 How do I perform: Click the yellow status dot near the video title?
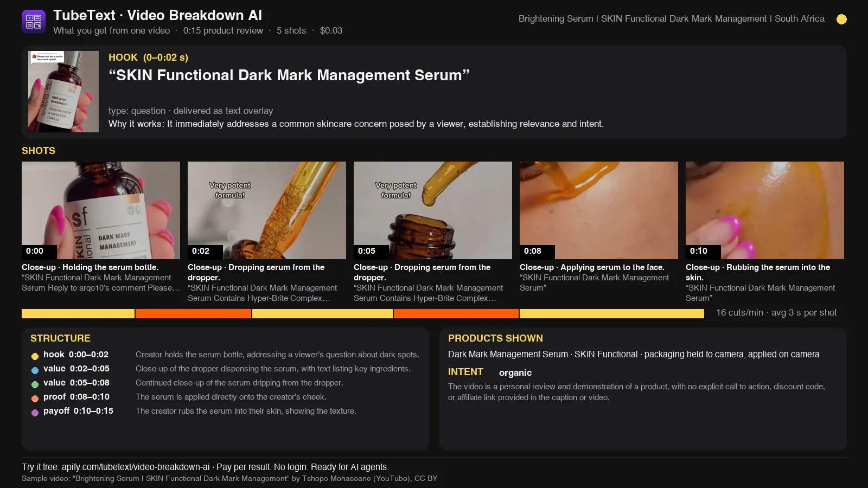coord(841,19)
